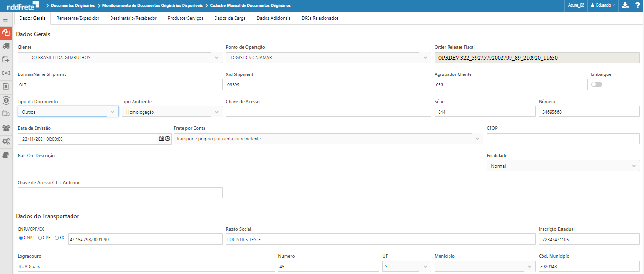Open the settings gears icon in sidebar
The image size is (644, 274).
(x=6, y=141)
